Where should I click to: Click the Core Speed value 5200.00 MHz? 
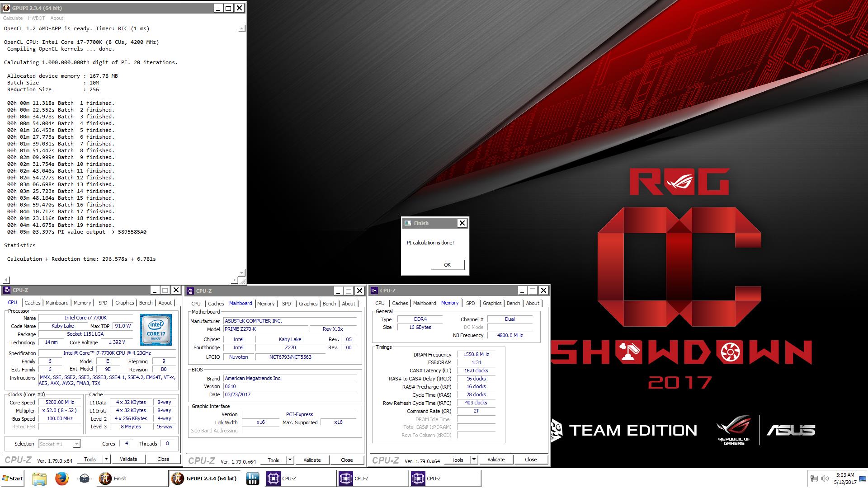pos(61,402)
